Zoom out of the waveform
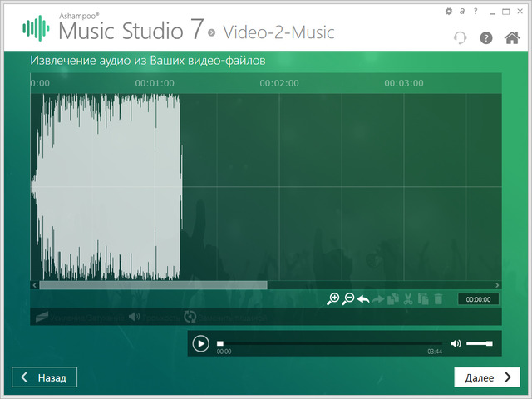 tap(348, 299)
